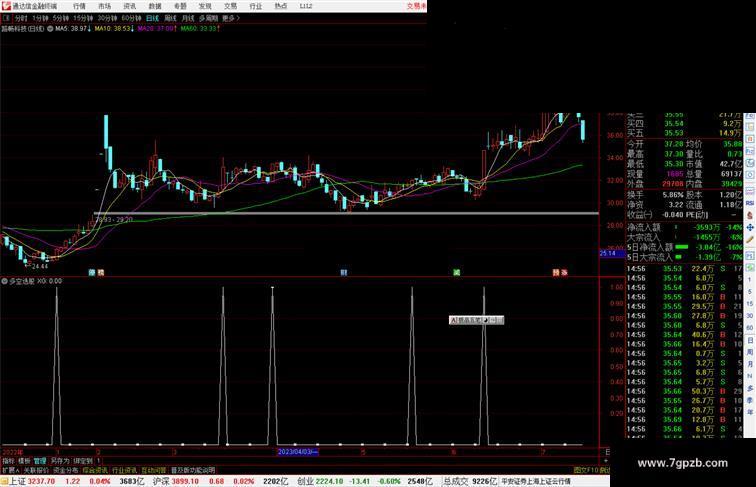Select the 60 minute sidebar shortcut
The image size is (756, 487).
click(750, 328)
